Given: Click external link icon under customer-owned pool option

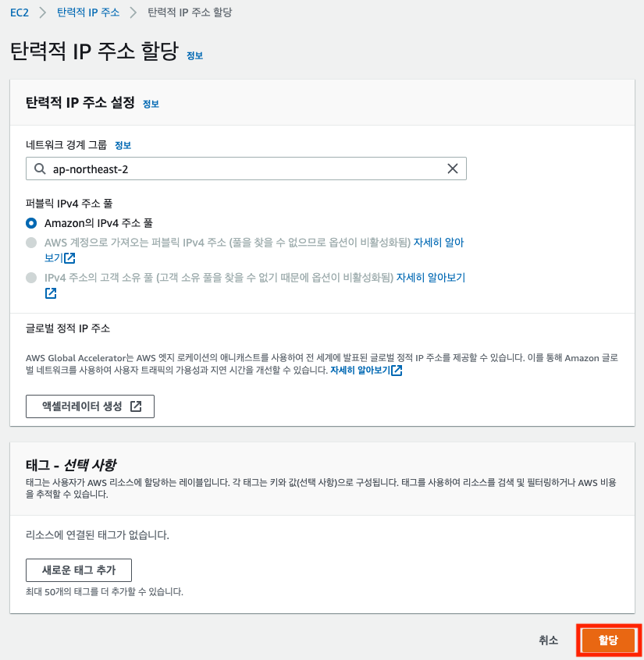Looking at the screenshot, I should click(51, 293).
